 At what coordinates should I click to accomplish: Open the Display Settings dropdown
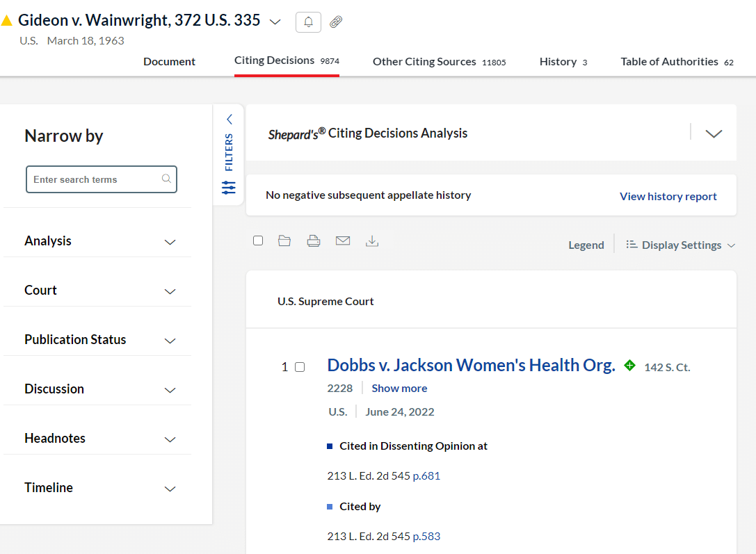click(x=681, y=245)
